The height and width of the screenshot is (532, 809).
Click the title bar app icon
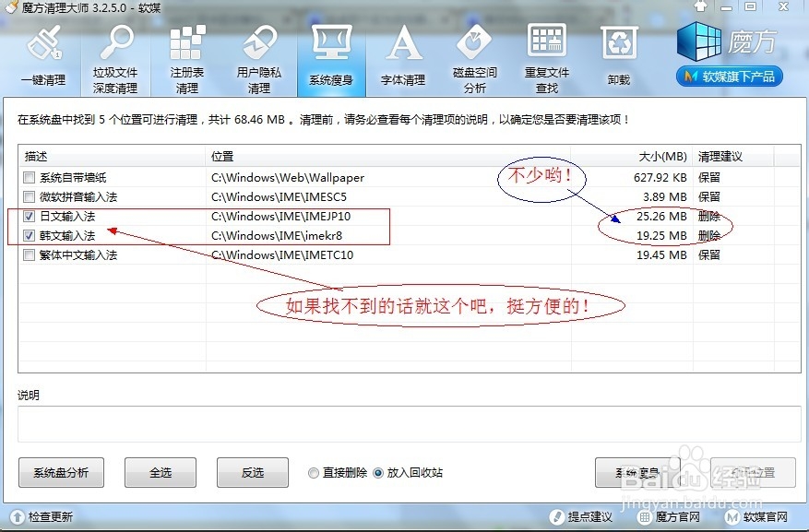coord(11,6)
